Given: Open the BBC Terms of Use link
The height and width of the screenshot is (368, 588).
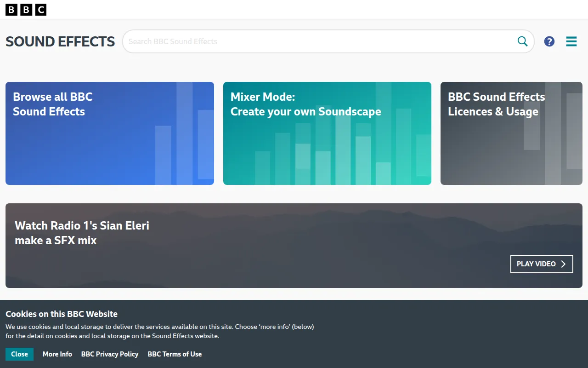Looking at the screenshot, I should (x=175, y=354).
